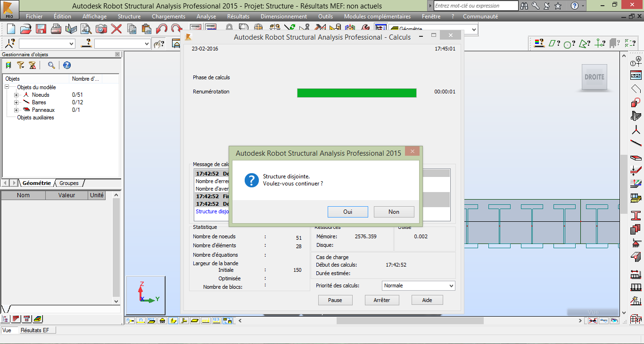The width and height of the screenshot is (644, 344).
Task: Click the panel selection parallelogram question icon
Action: [554, 43]
